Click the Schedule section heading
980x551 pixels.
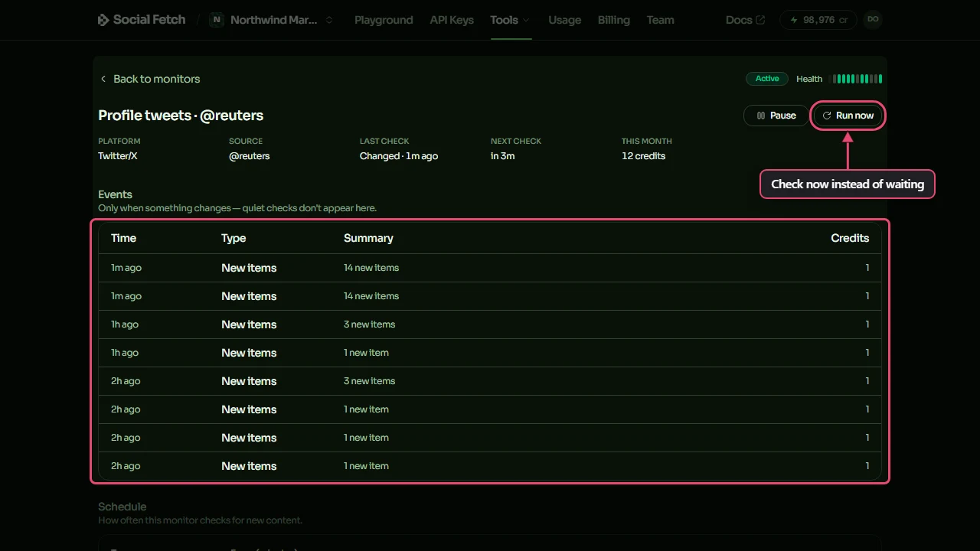coord(122,507)
